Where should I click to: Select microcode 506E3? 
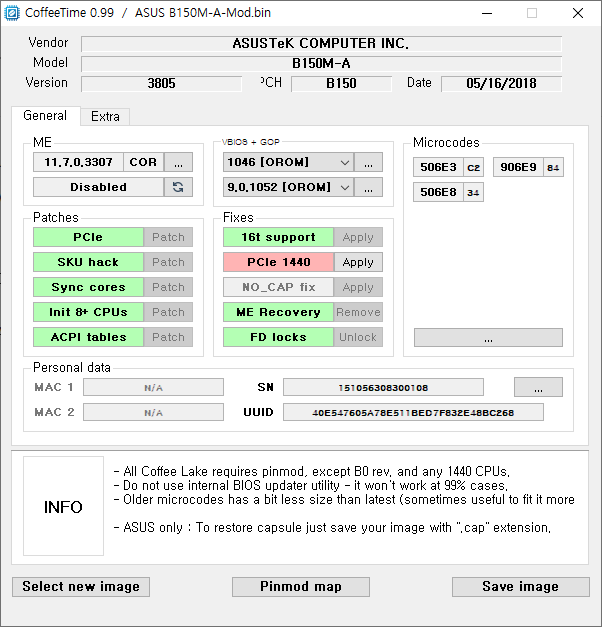point(438,167)
